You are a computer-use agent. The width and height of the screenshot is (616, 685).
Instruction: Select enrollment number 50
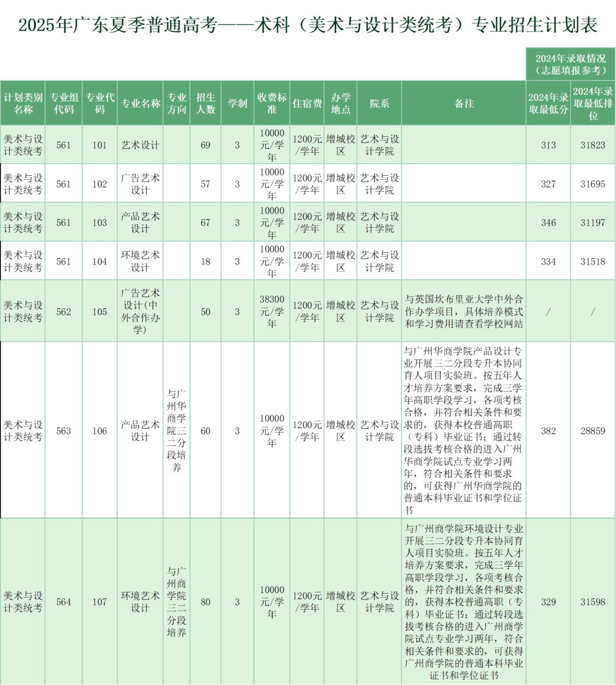[x=205, y=312]
